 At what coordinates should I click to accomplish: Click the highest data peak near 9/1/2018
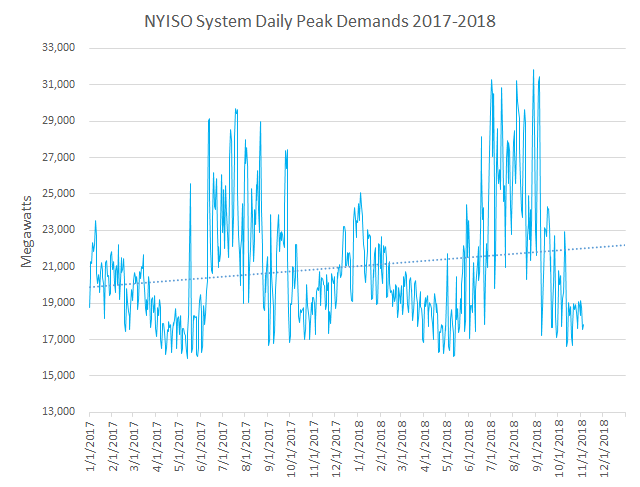pyautogui.click(x=534, y=71)
